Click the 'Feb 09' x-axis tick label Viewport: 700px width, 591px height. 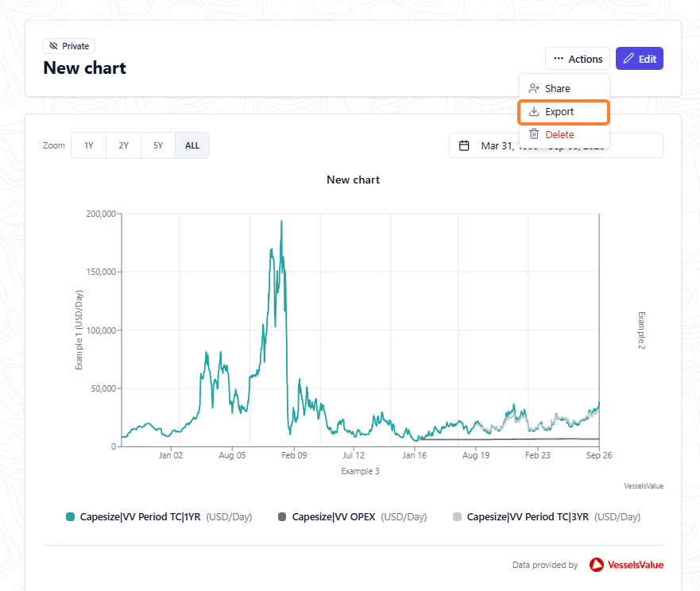[x=294, y=455]
